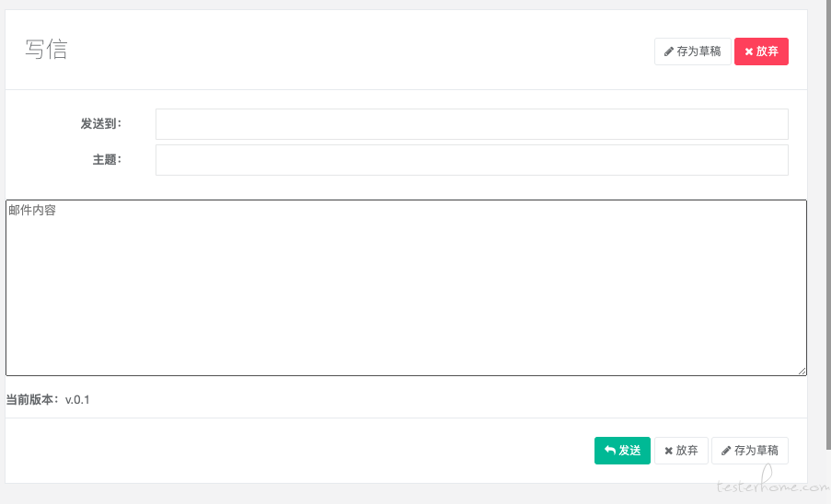Send the email with green 发送 button
Screen dimensions: 831x504
(x=622, y=451)
